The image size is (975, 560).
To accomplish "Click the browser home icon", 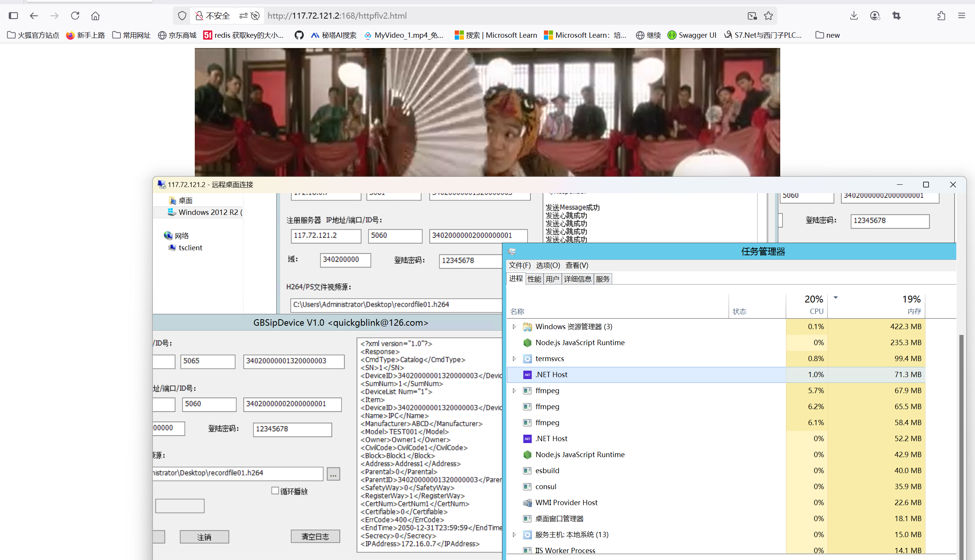I will tap(95, 16).
